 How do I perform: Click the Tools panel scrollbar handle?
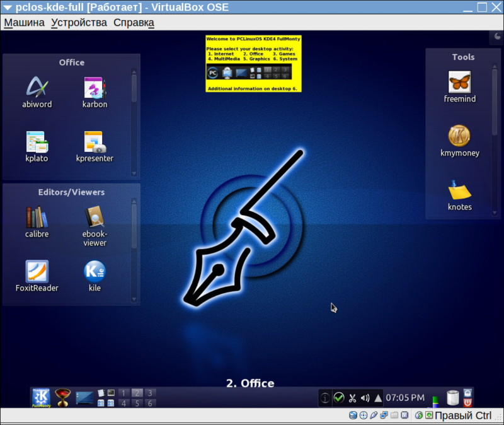tap(495, 102)
